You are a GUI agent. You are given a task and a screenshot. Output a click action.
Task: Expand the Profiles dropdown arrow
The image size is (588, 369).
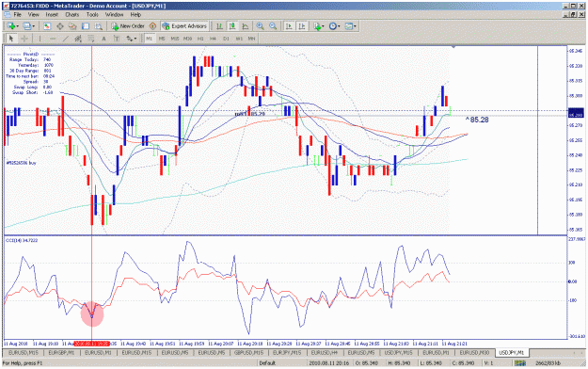click(x=33, y=26)
